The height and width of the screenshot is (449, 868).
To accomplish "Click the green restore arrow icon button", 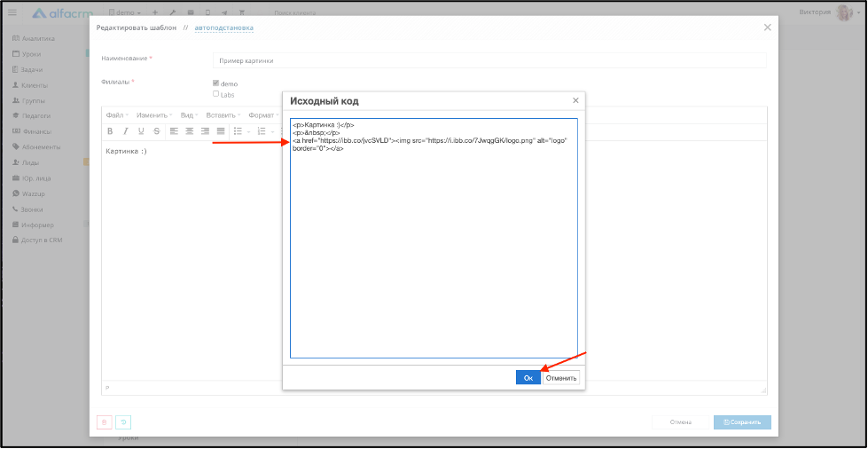I will pos(123,422).
